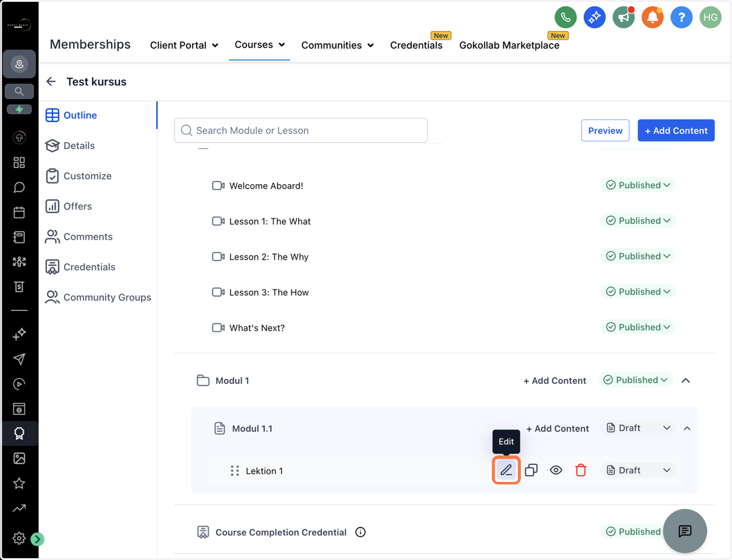Click the Search Module or Lesson field
732x560 pixels.
[301, 131]
